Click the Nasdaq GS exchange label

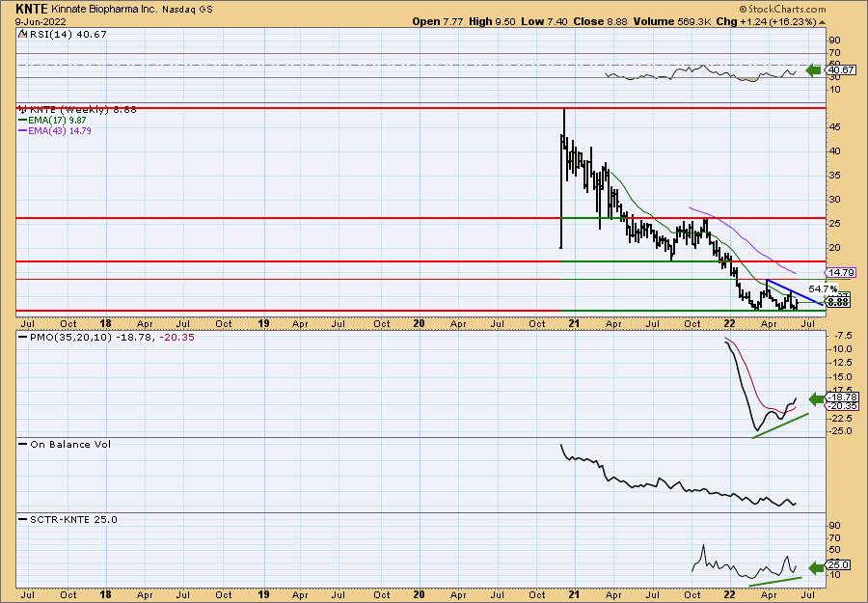[x=187, y=10]
